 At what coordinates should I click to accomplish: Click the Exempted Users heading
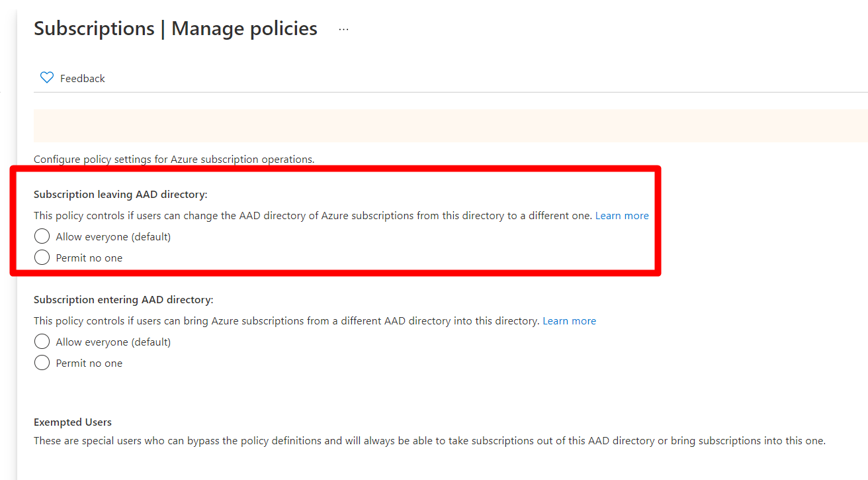click(73, 422)
